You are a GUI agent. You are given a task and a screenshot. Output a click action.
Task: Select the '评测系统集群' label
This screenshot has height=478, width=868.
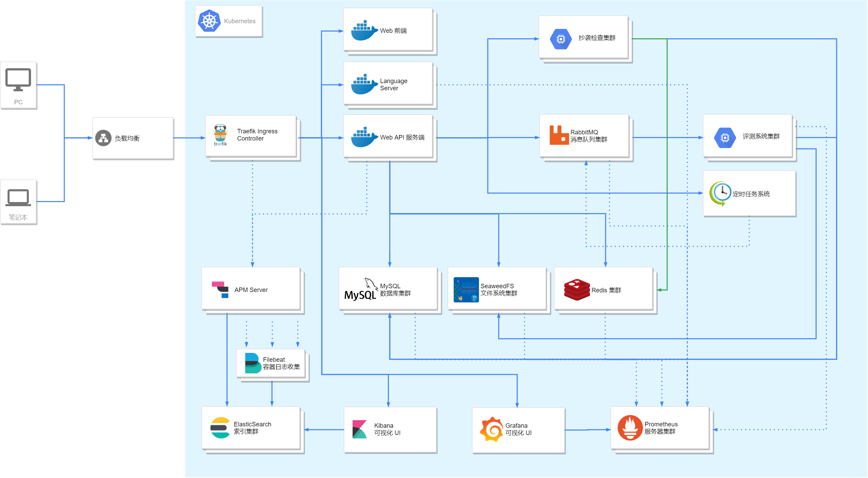point(761,136)
